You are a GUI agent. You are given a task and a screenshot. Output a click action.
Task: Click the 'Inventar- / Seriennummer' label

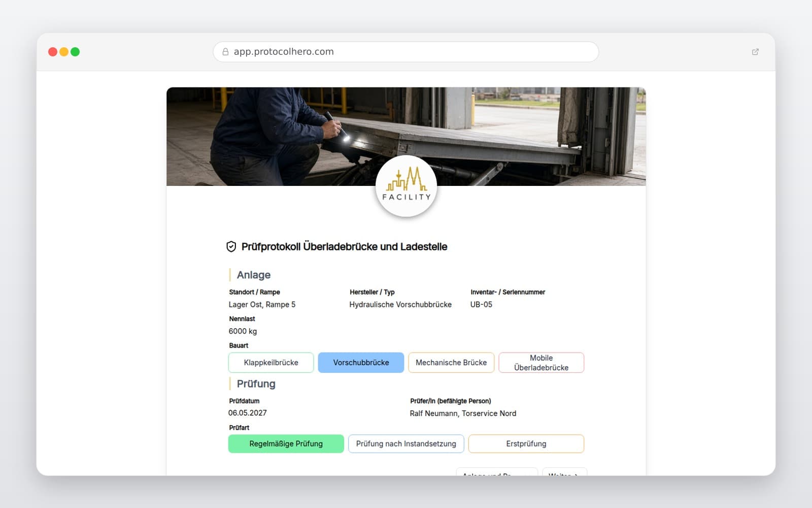click(507, 292)
